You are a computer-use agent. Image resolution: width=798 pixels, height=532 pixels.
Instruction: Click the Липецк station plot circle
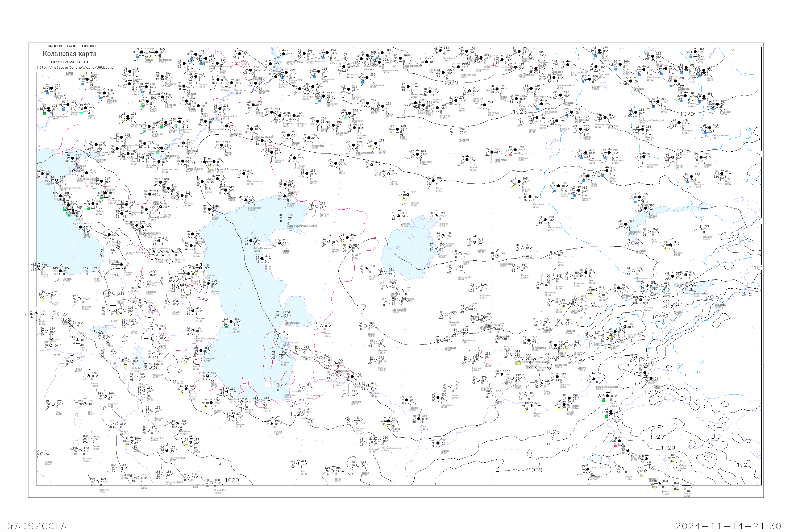pos(142,53)
